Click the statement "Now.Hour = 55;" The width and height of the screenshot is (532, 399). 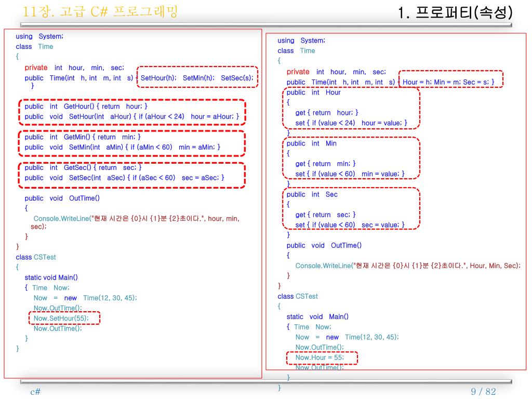320,357
